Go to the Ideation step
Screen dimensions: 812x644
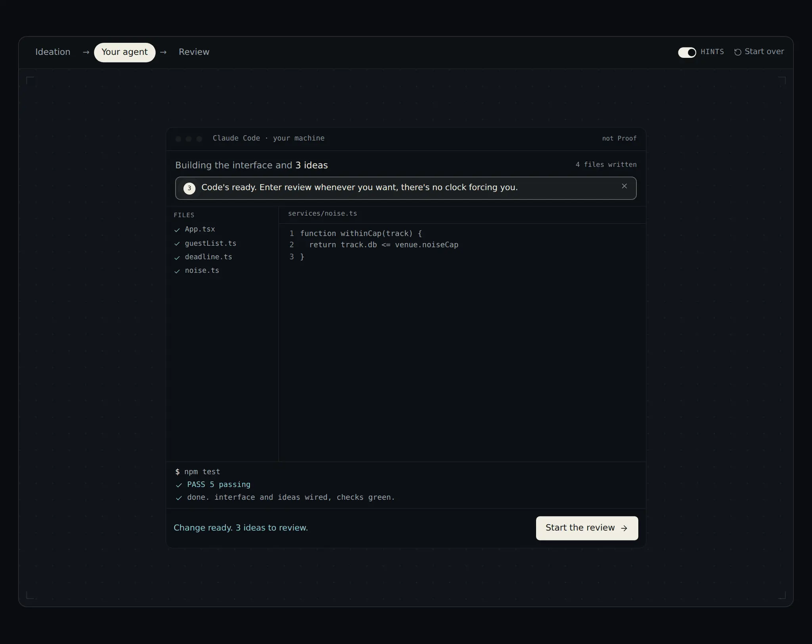click(x=53, y=52)
